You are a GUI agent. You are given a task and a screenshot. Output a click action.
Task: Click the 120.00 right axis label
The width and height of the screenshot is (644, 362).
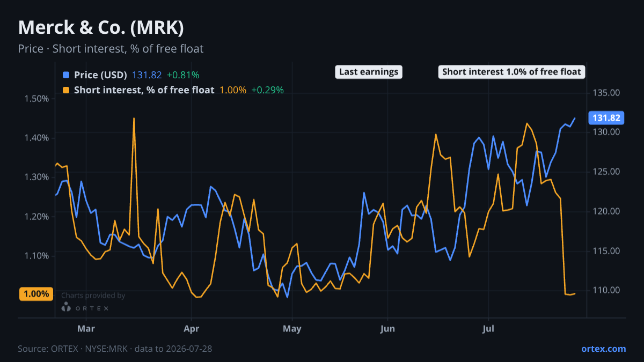tap(606, 211)
